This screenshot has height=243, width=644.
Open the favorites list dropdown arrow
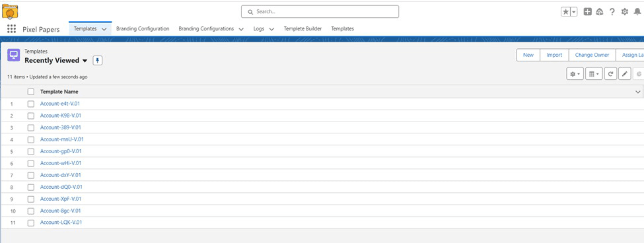tap(574, 12)
